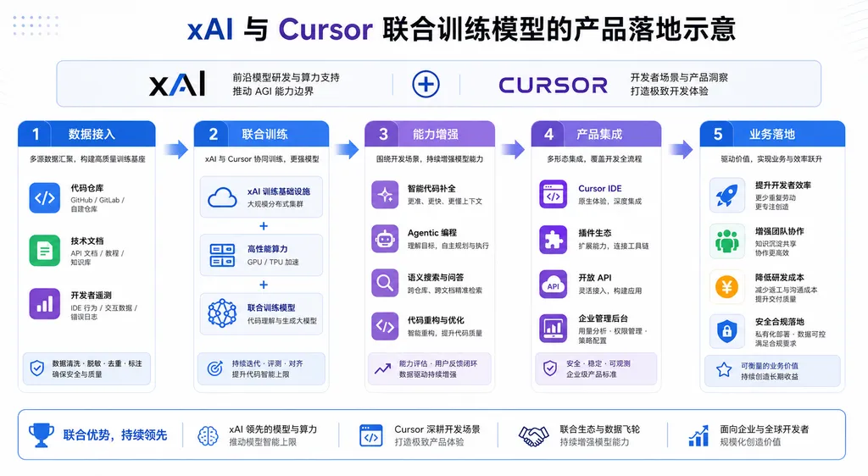
Task: Click the 高性能算力 server icon
Action: [222, 256]
